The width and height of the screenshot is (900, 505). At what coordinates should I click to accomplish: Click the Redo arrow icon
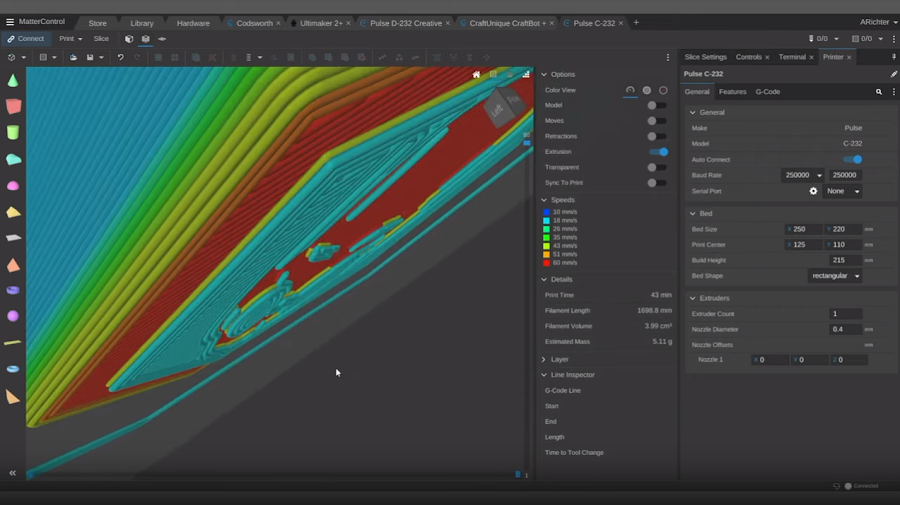click(x=137, y=57)
